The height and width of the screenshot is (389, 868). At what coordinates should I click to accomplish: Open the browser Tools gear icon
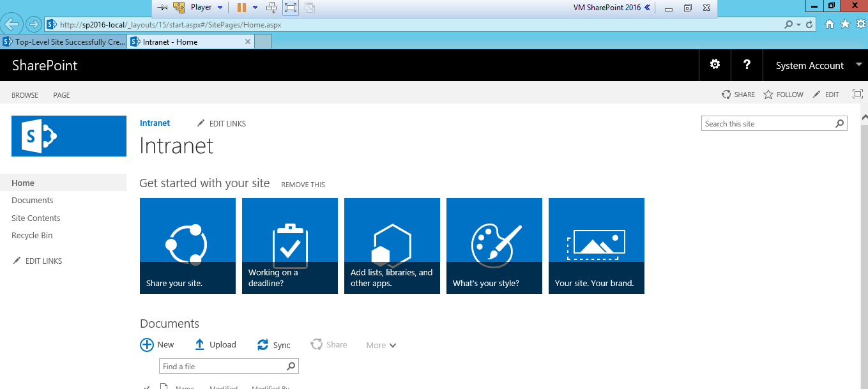click(860, 24)
